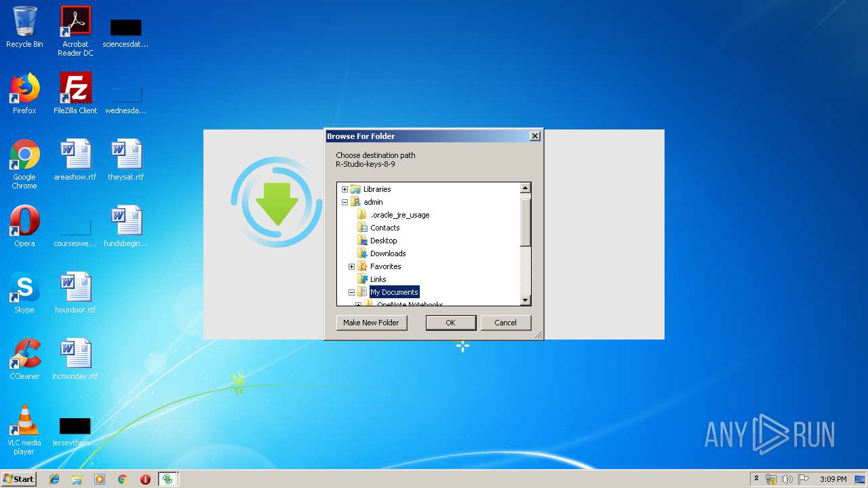Viewport: 868px width, 488px height.
Task: Open theysat.rtf document icon
Action: (x=126, y=160)
